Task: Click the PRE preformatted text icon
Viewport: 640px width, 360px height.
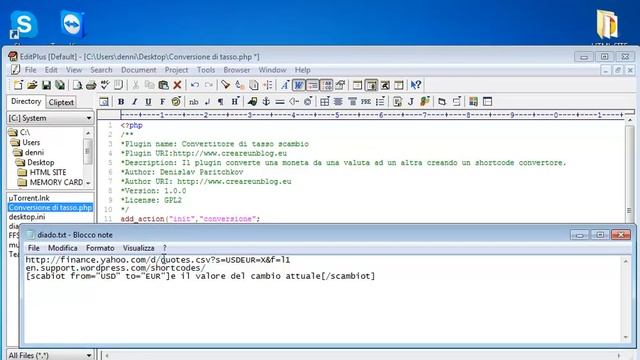Action: pyautogui.click(x=366, y=102)
